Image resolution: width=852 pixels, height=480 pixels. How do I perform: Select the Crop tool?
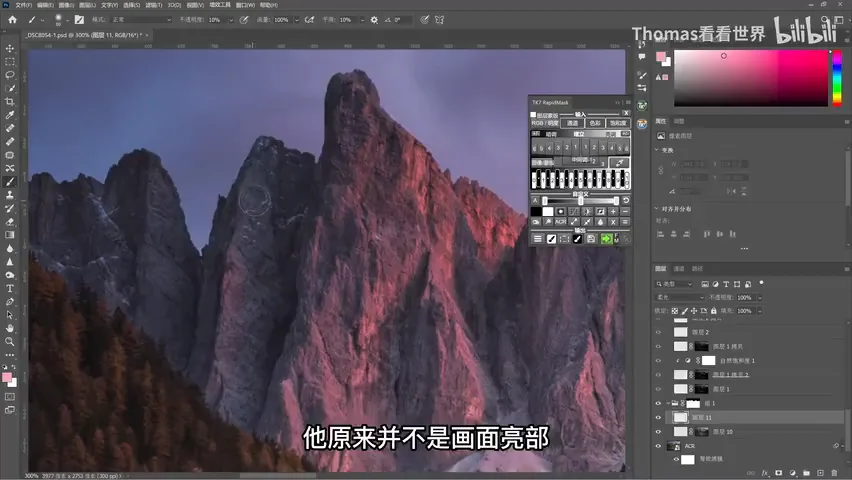[10, 102]
